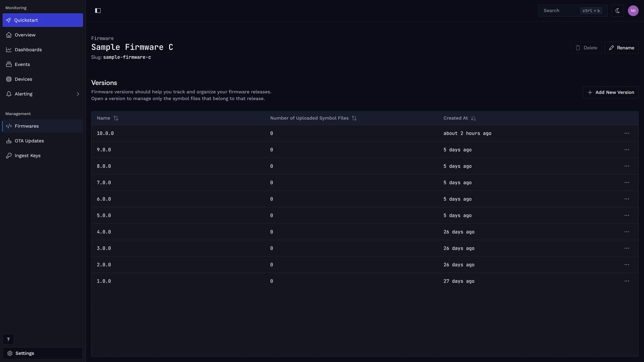The height and width of the screenshot is (362, 644).
Task: Open actions menu for version 10.0.0
Action: 627,133
